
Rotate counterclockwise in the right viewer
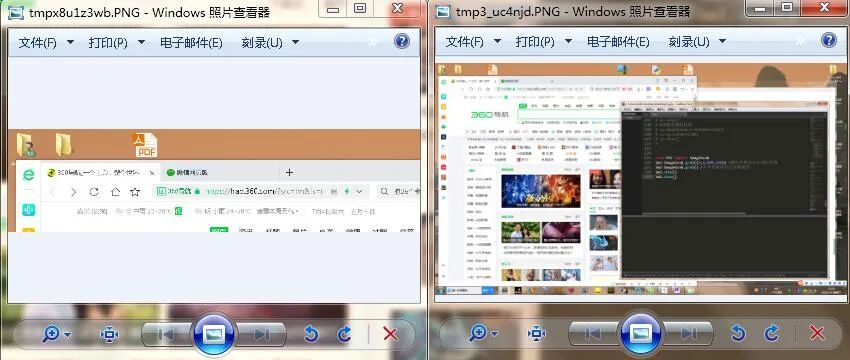click(x=738, y=333)
